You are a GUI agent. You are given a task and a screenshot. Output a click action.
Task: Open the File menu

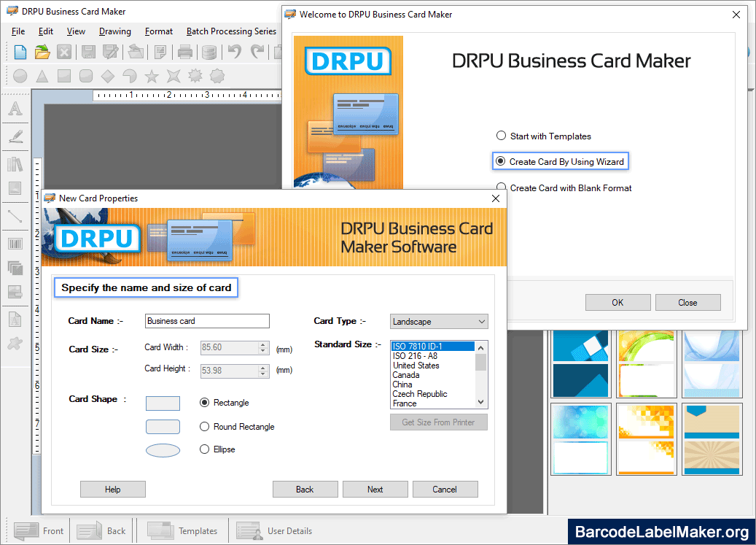coord(18,31)
